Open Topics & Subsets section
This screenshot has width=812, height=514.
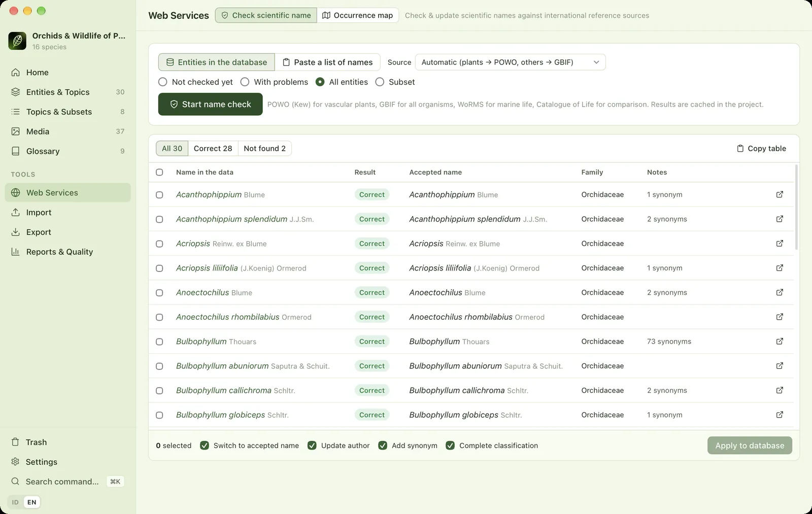pos(68,112)
